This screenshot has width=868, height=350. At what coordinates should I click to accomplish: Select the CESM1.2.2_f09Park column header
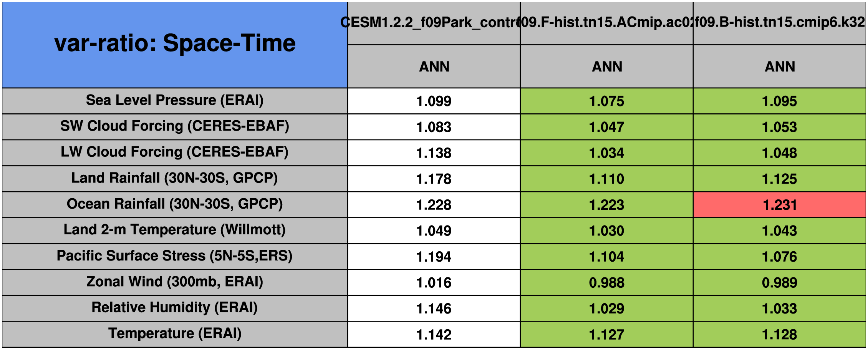[x=434, y=23]
